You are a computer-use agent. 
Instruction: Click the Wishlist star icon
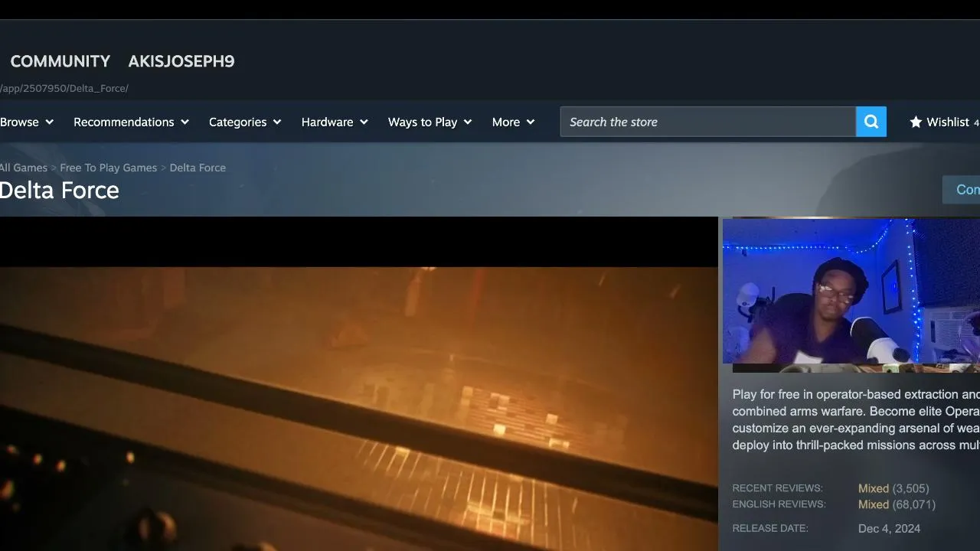coord(916,122)
